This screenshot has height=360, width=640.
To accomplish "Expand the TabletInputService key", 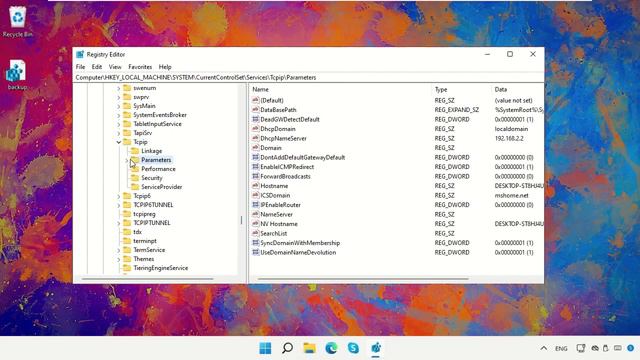I will click(119, 124).
